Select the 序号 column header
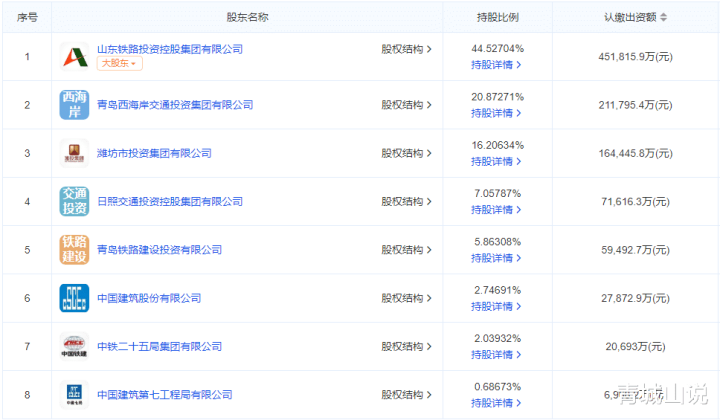Screen dimensions: 720x420 [27, 17]
